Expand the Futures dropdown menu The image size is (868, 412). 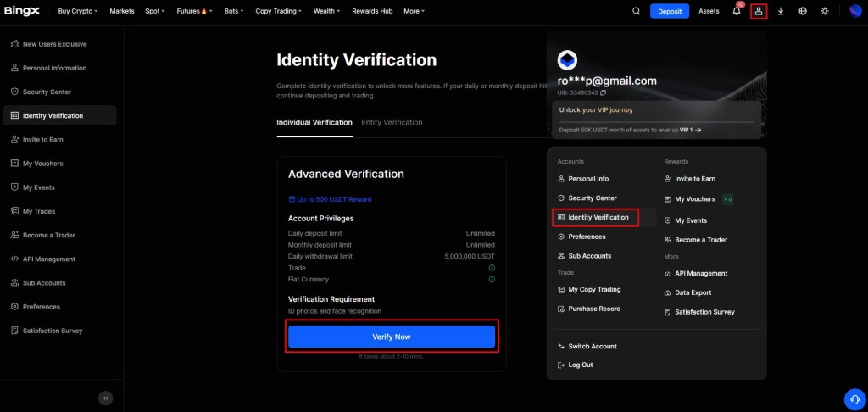coord(195,11)
